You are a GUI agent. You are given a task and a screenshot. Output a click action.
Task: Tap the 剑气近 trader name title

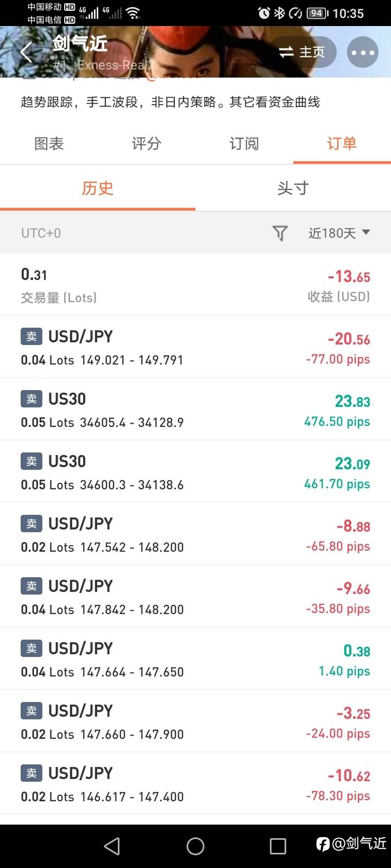point(80,43)
